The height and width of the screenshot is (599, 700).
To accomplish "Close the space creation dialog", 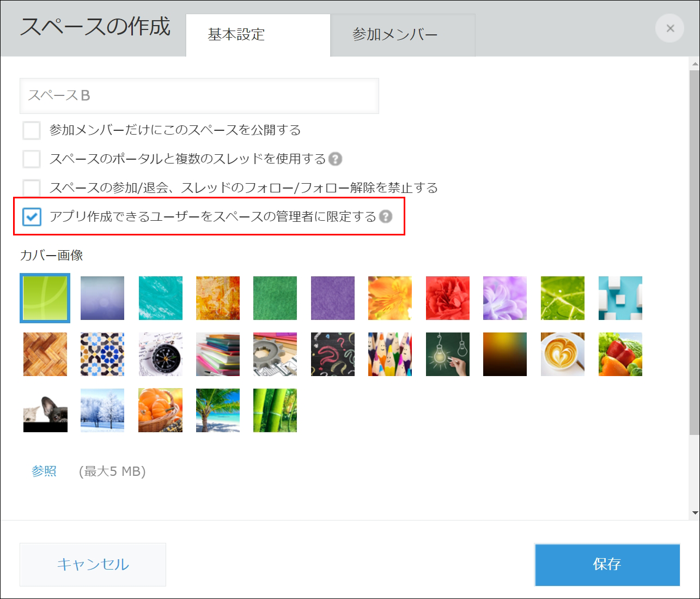I will click(x=669, y=28).
